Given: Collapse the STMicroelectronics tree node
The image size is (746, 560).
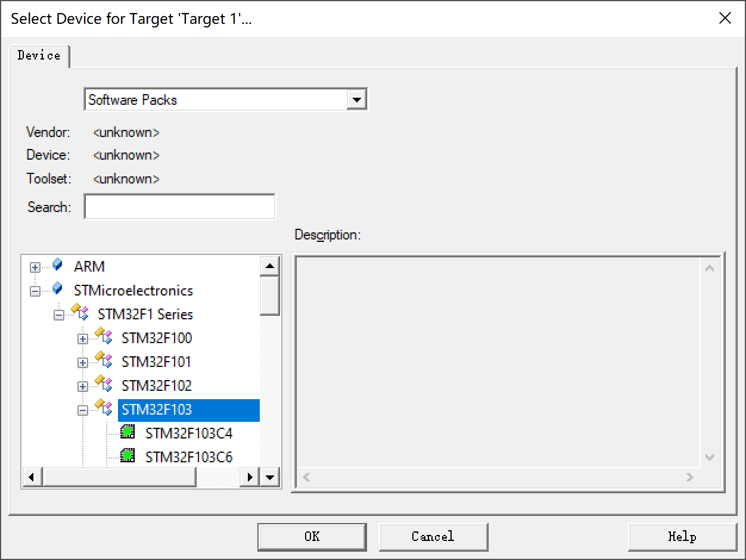Looking at the screenshot, I should coord(35,291).
